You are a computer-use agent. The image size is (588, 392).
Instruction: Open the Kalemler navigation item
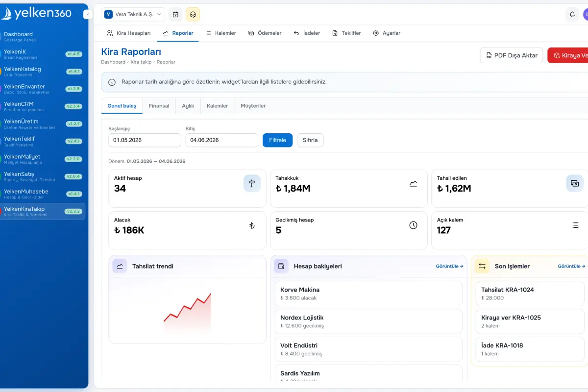[x=221, y=33]
